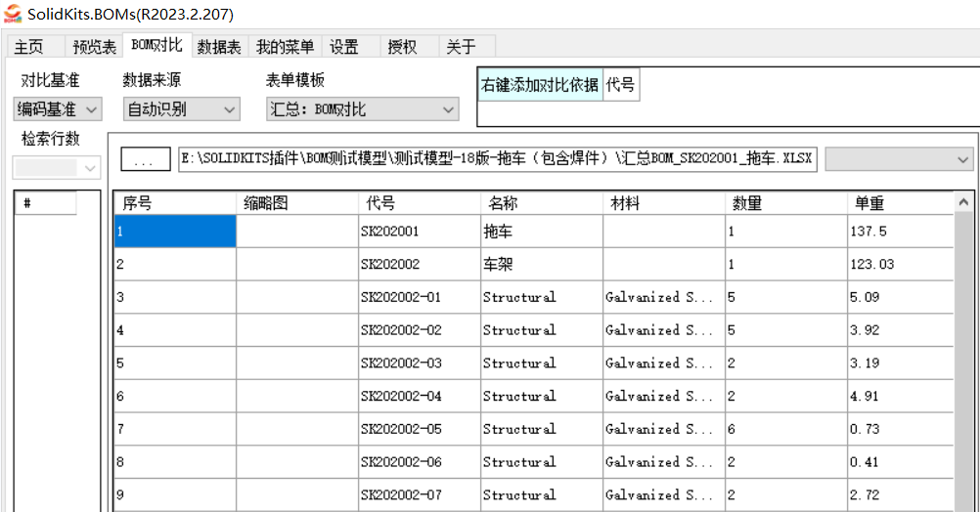Click cell SK202002-07
Screen dimensions: 980x512
(420, 494)
